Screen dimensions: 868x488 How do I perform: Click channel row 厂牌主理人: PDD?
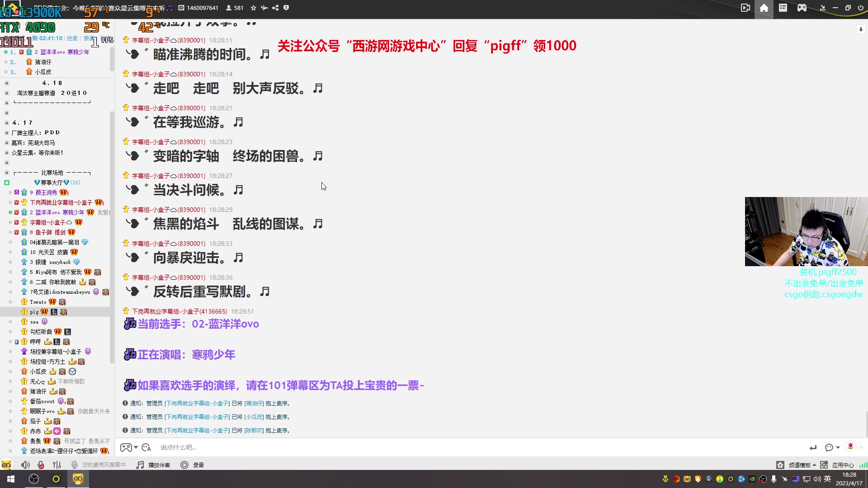[36, 133]
